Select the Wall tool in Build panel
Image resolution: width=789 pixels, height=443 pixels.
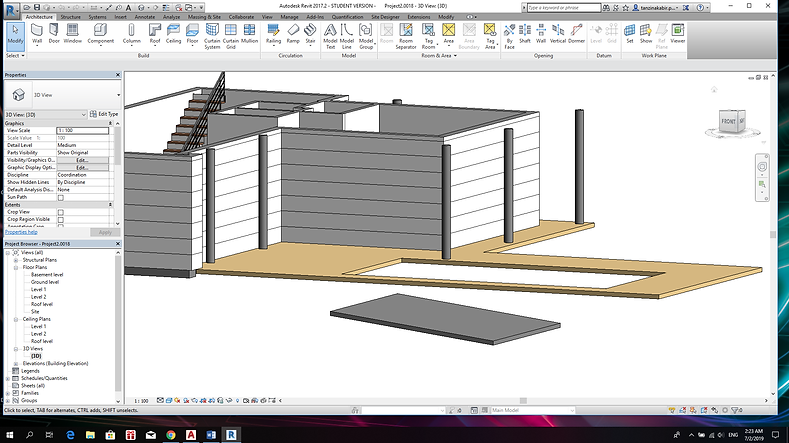37,34
